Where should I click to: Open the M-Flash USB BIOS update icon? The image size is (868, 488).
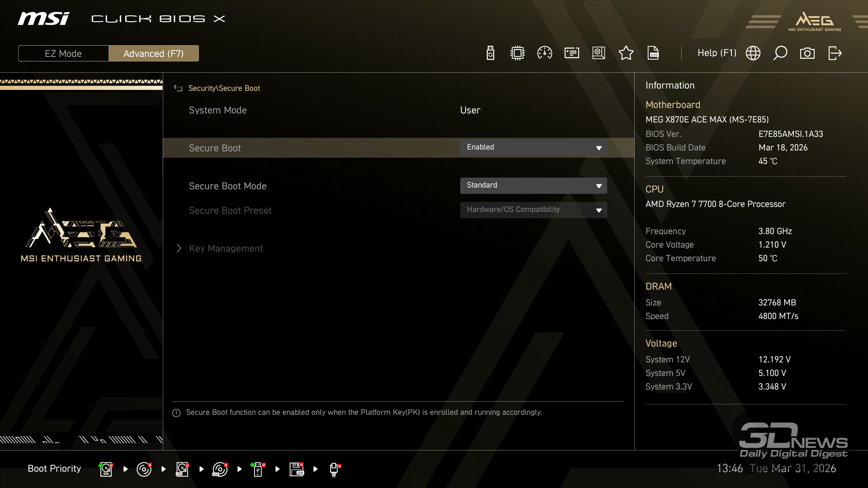coord(490,53)
